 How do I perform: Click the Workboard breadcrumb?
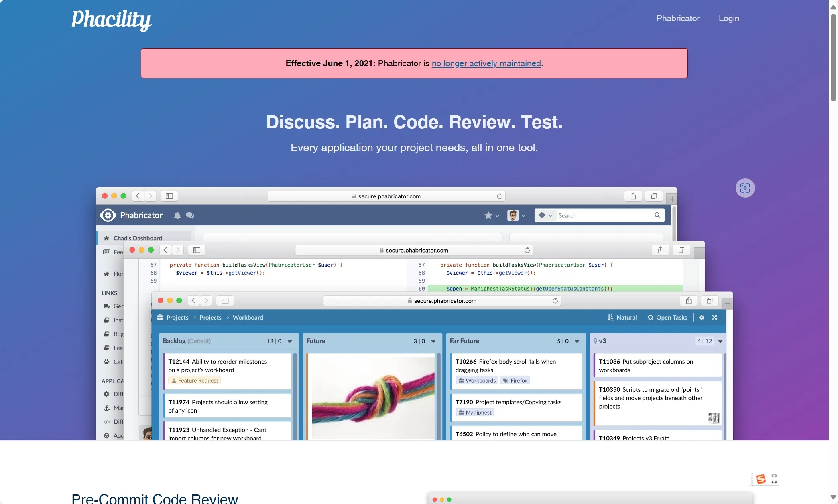tap(248, 317)
